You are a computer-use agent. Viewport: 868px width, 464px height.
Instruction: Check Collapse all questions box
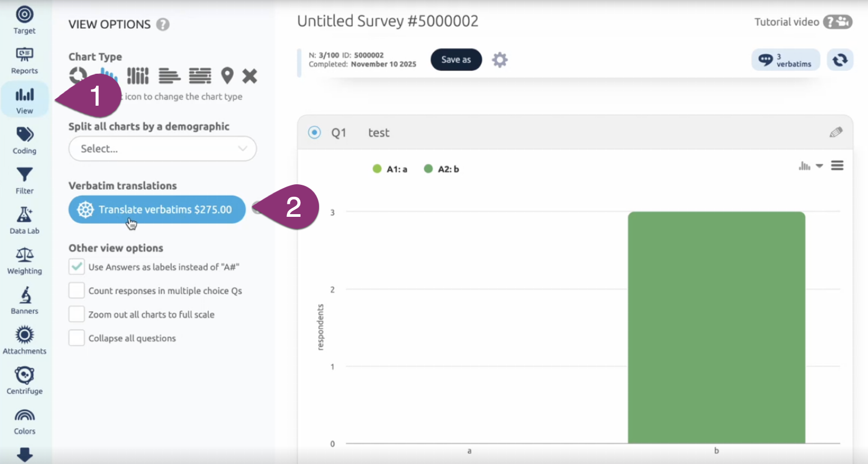coord(76,338)
